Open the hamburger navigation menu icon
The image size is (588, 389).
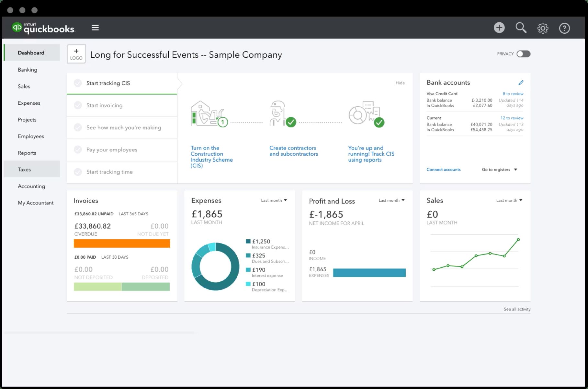pyautogui.click(x=95, y=28)
